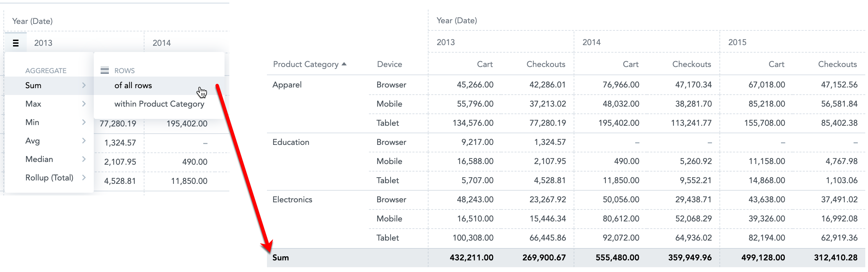This screenshot has width=868, height=272.
Task: Click the 2013 Cart total 432,211.00
Action: 471,258
